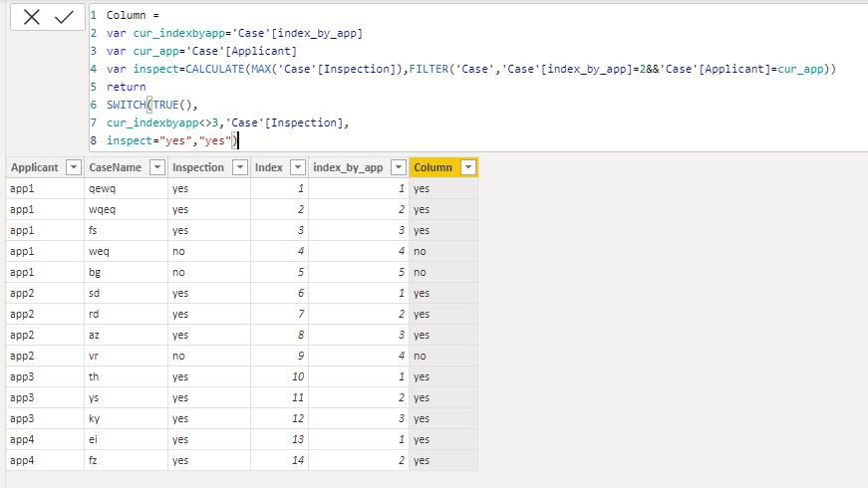Select the Index cell with value 14
Viewport: 868px width, 488px height.
(x=280, y=460)
